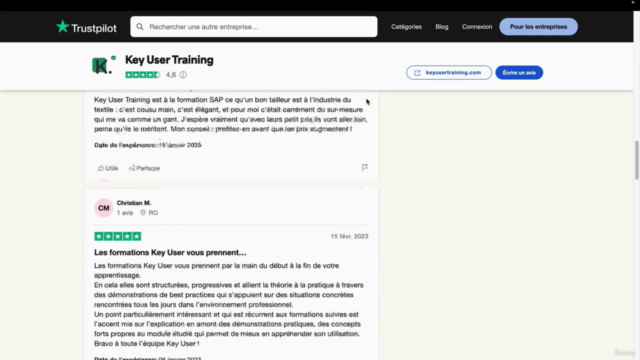This screenshot has width=640, height=360.
Task: Visit the keyusertraining.com website
Action: 449,73
